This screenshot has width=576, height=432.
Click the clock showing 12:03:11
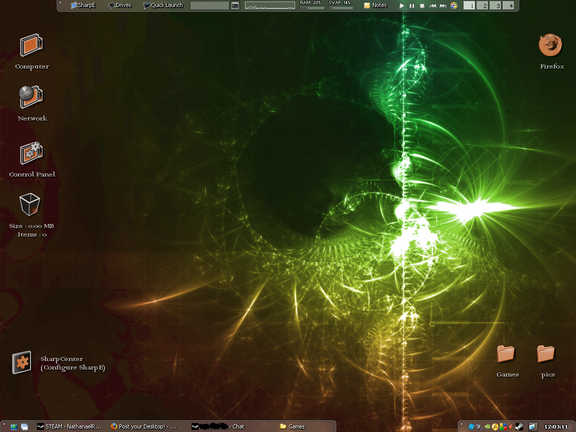pyautogui.click(x=556, y=426)
